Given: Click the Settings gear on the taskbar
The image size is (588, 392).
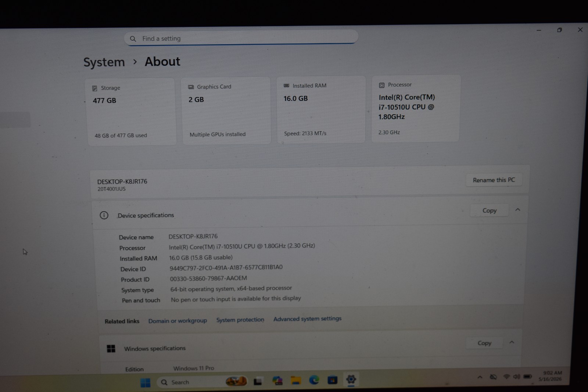Looking at the screenshot, I should pyautogui.click(x=351, y=379).
